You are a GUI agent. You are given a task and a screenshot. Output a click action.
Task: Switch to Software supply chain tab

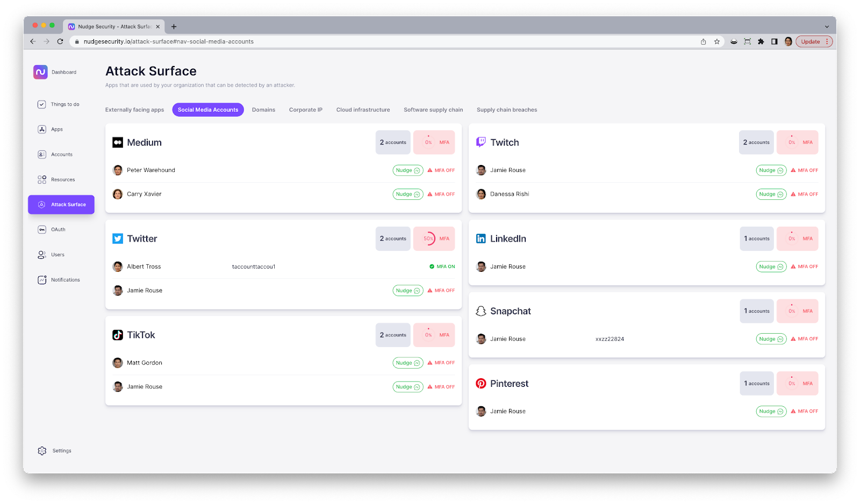433,110
